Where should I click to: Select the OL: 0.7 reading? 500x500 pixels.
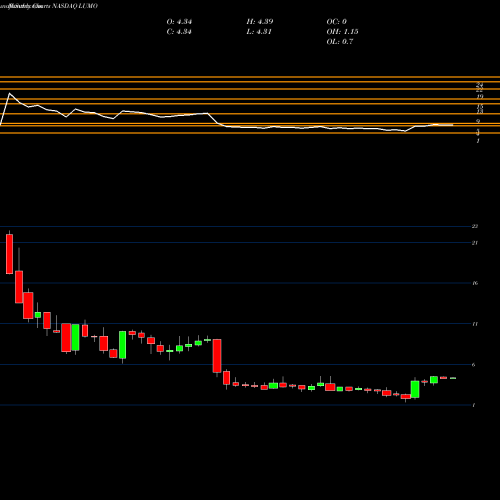tap(340, 42)
